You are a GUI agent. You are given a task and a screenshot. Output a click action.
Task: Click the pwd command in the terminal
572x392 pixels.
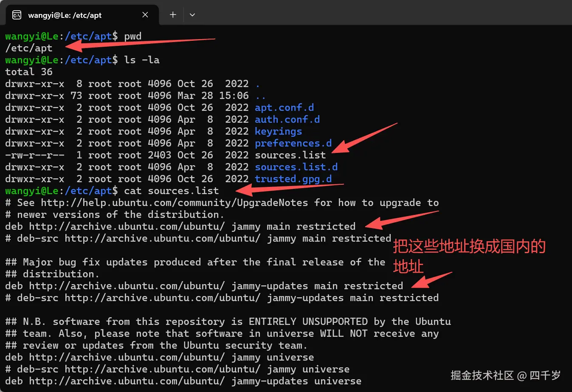click(x=132, y=36)
